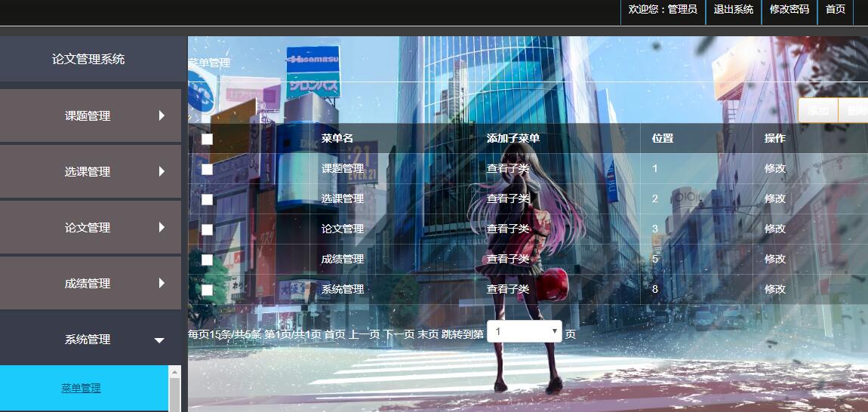Click position value 8 in 系统管理 row
868x412 pixels.
coord(655,289)
